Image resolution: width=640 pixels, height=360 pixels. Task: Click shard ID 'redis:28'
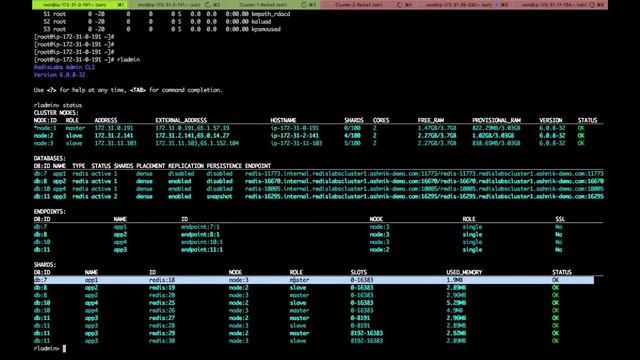(x=162, y=326)
